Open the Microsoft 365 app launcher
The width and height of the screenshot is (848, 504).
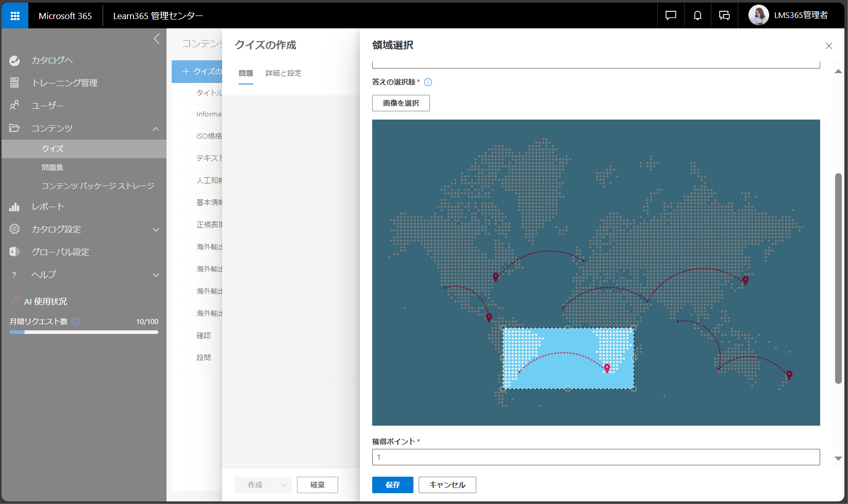point(15,16)
